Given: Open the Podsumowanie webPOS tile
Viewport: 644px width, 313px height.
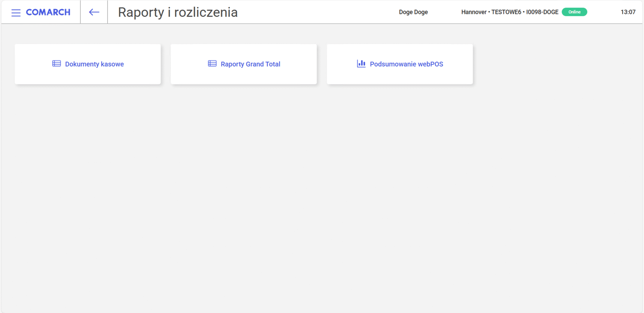Looking at the screenshot, I should [x=400, y=64].
